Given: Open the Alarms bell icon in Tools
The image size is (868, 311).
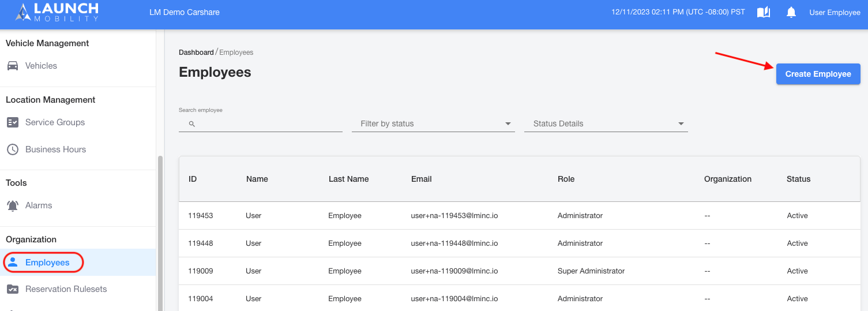Looking at the screenshot, I should pos(13,205).
